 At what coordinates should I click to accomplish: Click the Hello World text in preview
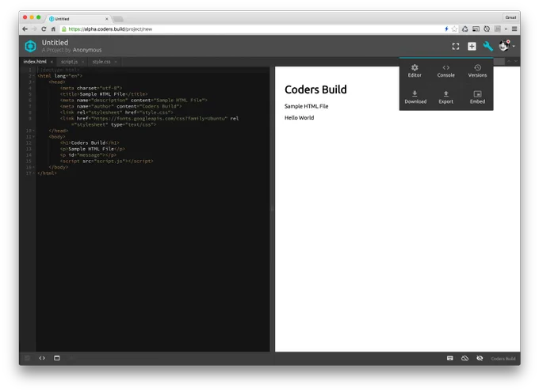(299, 117)
